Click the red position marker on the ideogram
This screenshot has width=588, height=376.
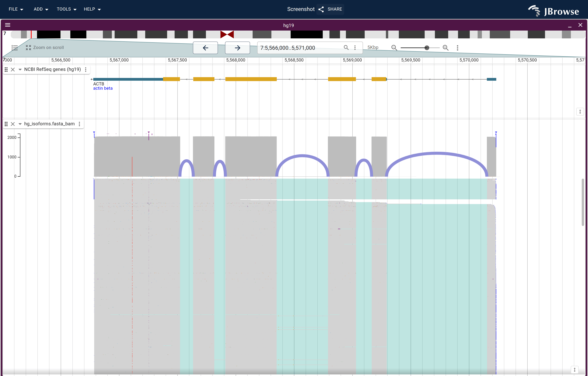point(31,34)
